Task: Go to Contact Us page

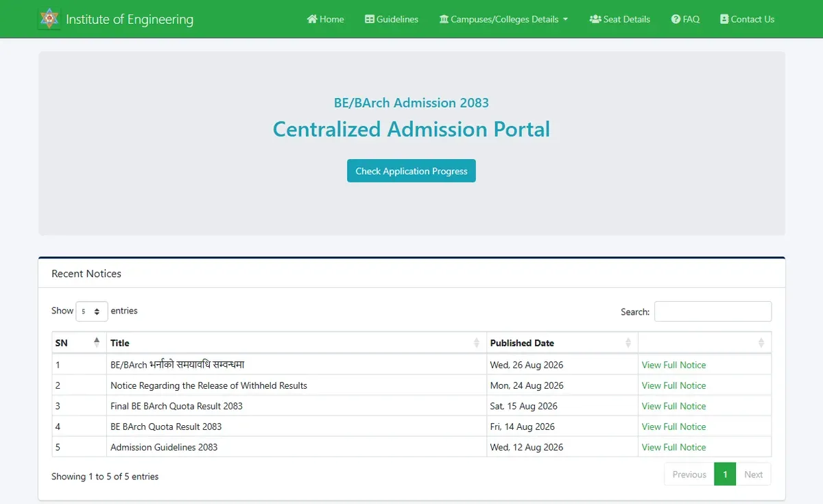Action: pyautogui.click(x=748, y=19)
